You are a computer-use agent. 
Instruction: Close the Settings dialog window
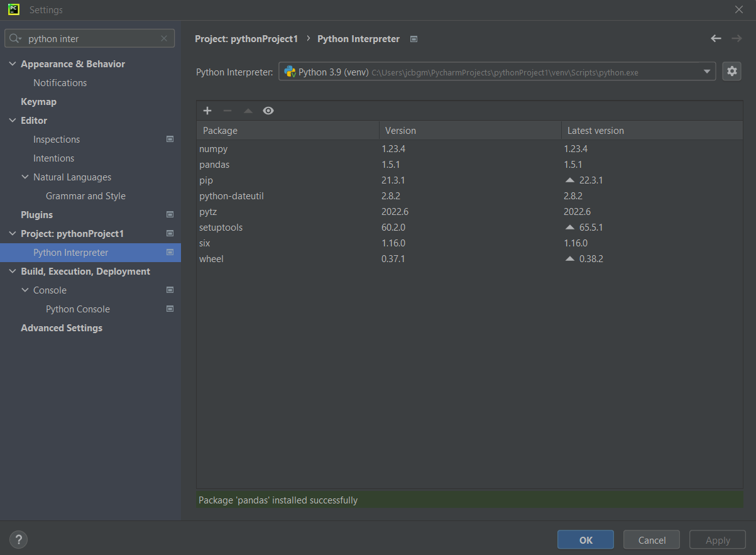click(x=738, y=9)
